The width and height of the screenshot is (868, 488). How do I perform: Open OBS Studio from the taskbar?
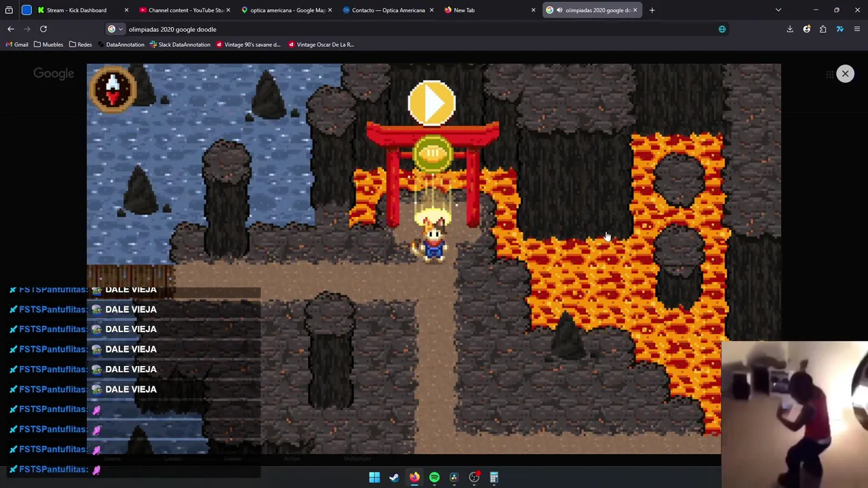click(474, 477)
